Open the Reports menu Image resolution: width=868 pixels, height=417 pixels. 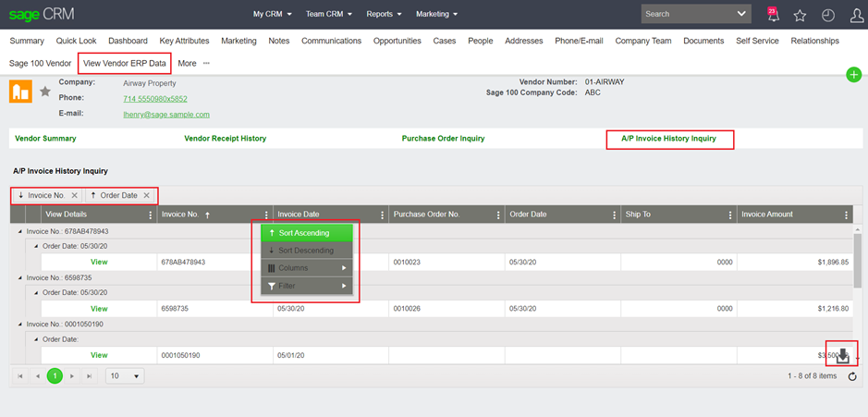[x=384, y=15]
